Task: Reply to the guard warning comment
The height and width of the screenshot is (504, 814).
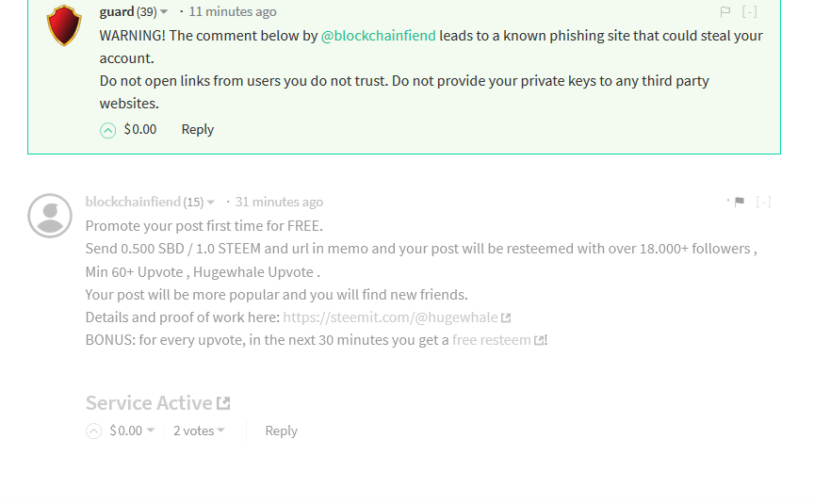Action: [197, 129]
